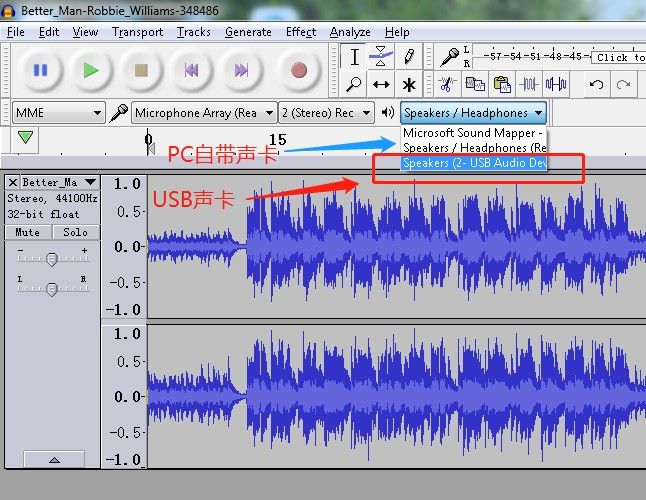Click the microphone icon beside the input device

pyautogui.click(x=119, y=112)
